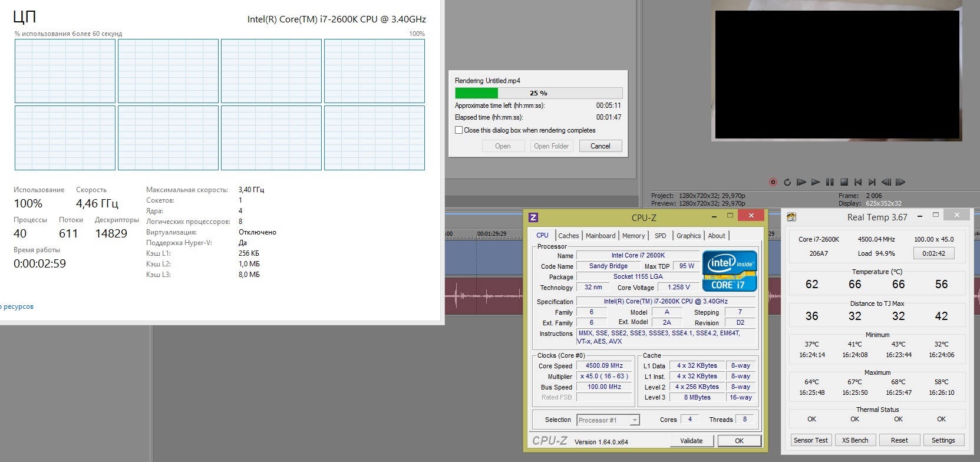Step back one frame with Previous Frame
The image size is (980, 462).
[x=886, y=182]
